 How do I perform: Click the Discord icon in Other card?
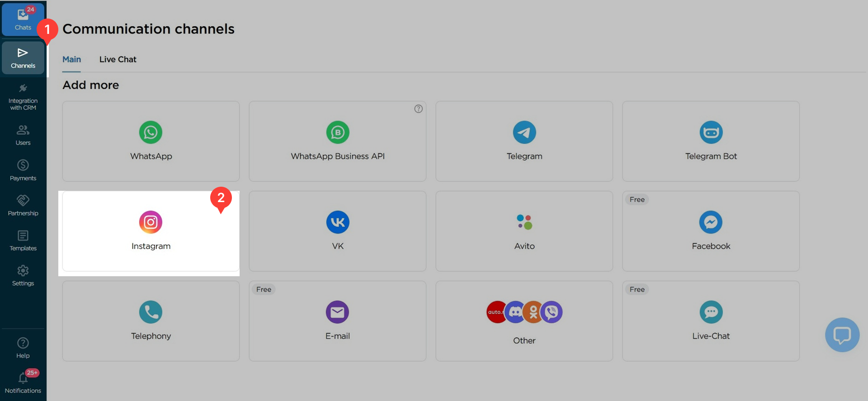515,312
